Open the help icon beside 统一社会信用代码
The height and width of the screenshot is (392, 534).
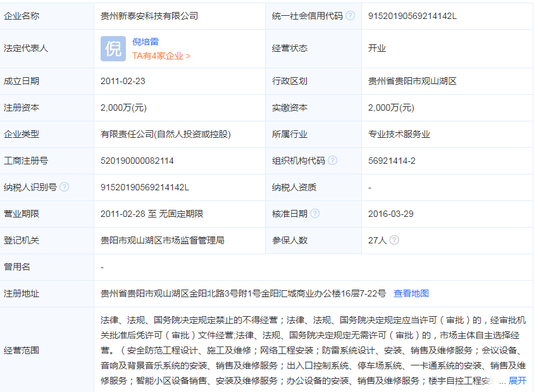point(350,16)
